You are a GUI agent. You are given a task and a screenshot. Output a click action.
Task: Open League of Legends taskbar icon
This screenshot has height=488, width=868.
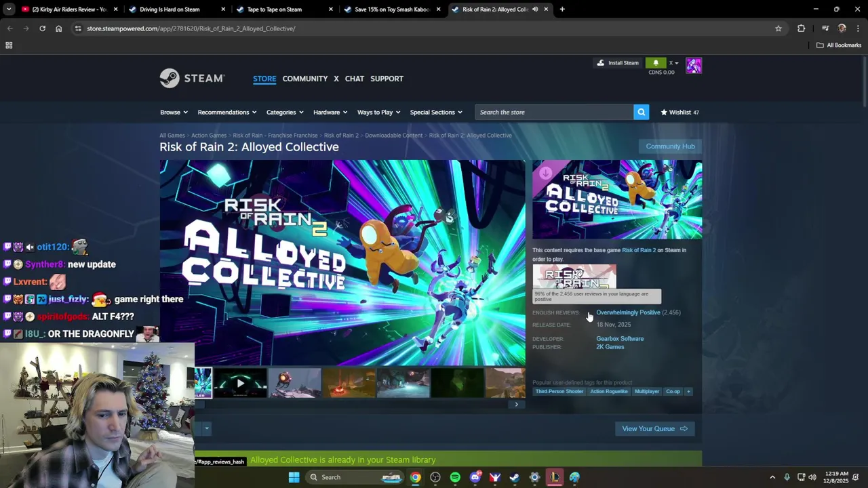click(555, 477)
